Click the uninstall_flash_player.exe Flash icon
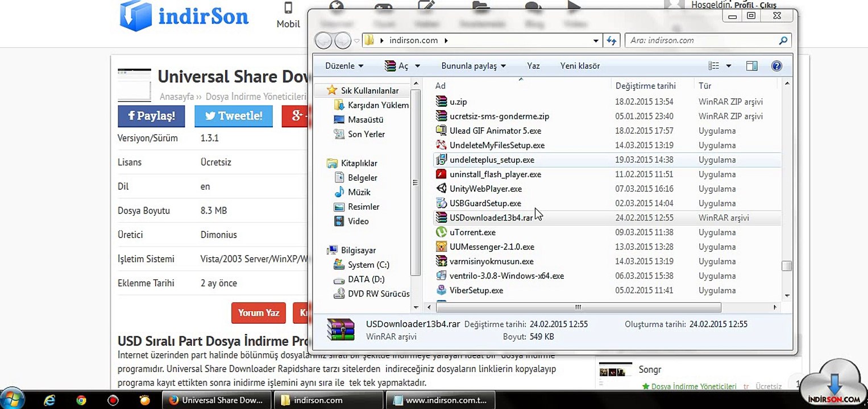Screen dimensions: 868x409 441,174
